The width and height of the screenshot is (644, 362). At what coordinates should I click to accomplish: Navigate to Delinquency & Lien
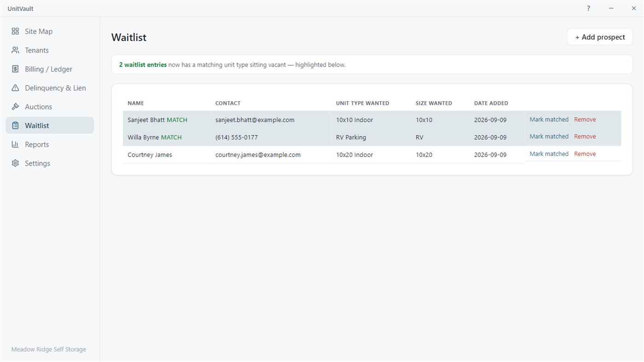[x=50, y=88]
